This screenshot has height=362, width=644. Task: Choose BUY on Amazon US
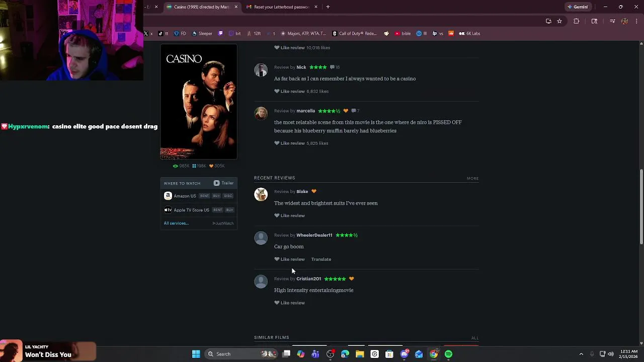[216, 196]
